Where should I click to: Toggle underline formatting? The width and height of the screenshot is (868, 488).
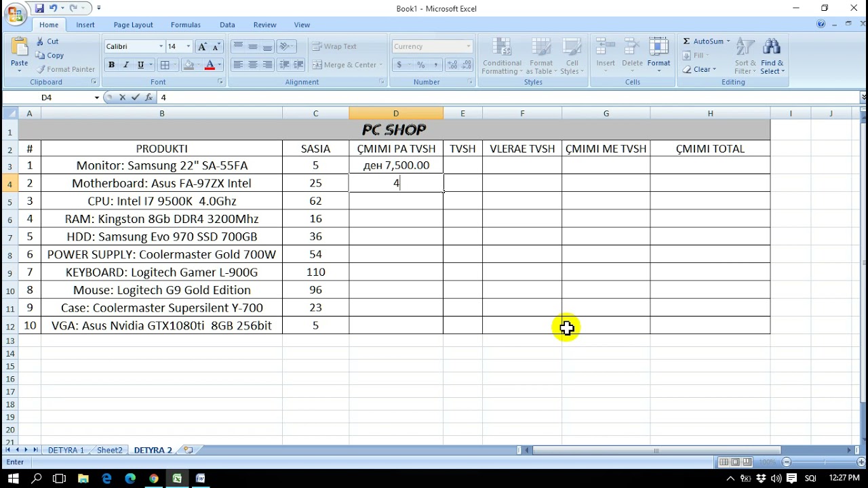pos(140,65)
